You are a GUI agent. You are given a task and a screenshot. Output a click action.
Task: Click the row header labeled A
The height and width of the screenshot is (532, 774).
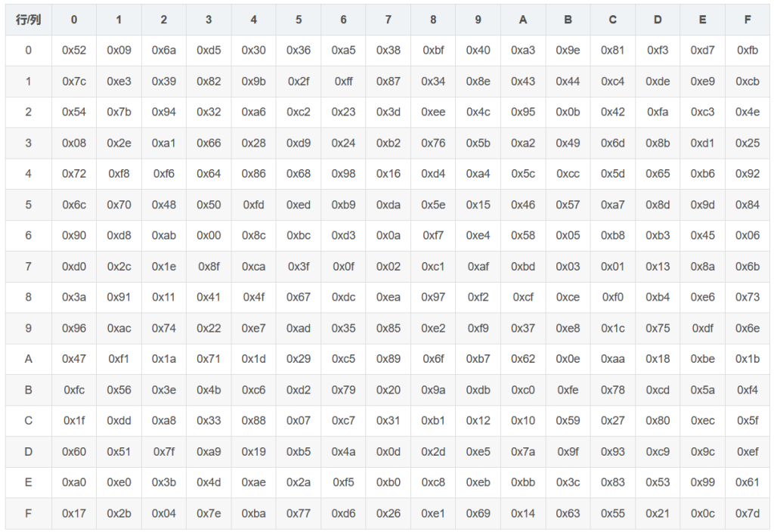click(28, 359)
